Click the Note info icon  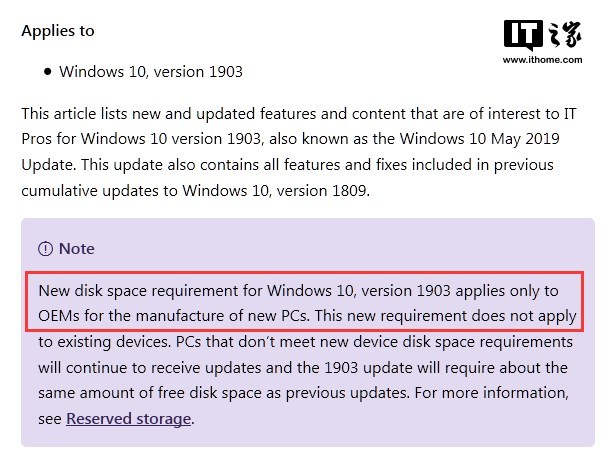[45, 249]
